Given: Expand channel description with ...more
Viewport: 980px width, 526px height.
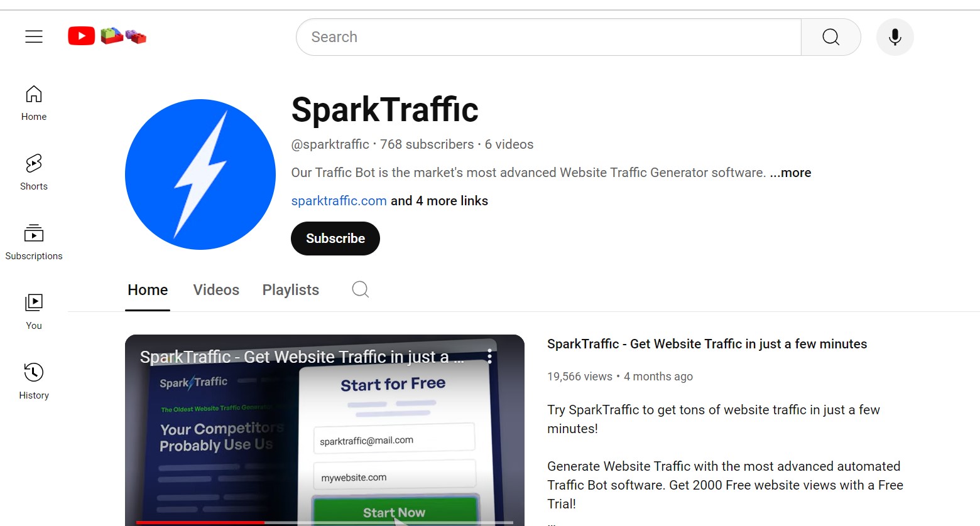Looking at the screenshot, I should coord(790,173).
